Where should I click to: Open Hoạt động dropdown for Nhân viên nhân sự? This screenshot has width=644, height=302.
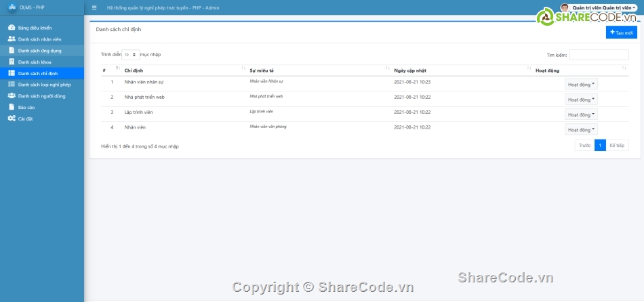tap(581, 85)
